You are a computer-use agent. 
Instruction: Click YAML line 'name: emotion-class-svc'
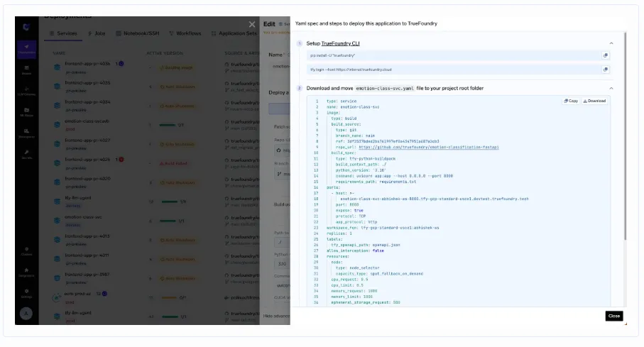pyautogui.click(x=353, y=106)
